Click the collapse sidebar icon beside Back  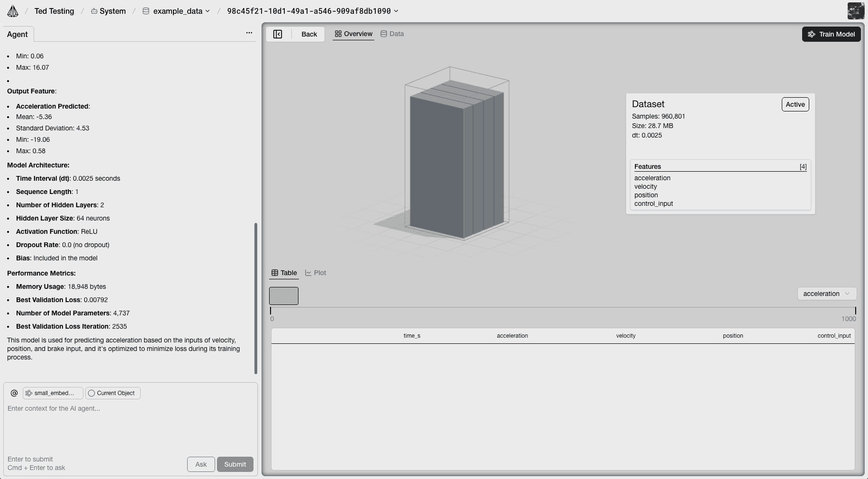pyautogui.click(x=278, y=34)
